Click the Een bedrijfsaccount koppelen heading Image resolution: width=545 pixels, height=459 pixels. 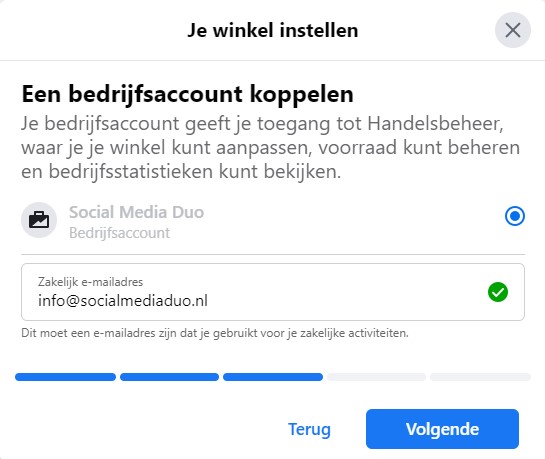coord(187,94)
